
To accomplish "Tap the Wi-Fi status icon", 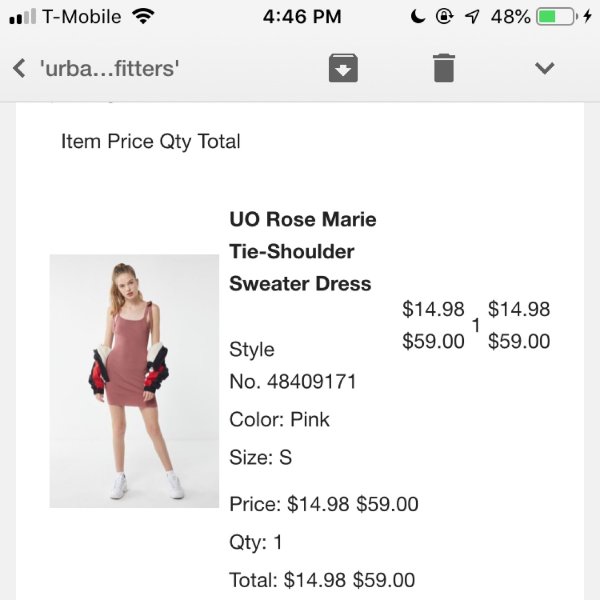I will point(144,17).
